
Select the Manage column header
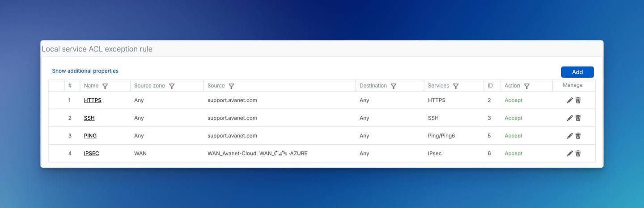[572, 85]
